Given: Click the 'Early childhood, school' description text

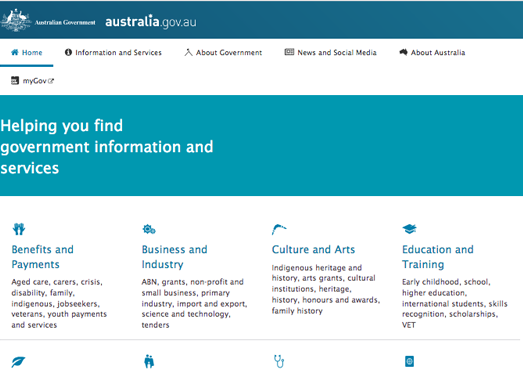Looking at the screenshot, I should click(455, 303).
